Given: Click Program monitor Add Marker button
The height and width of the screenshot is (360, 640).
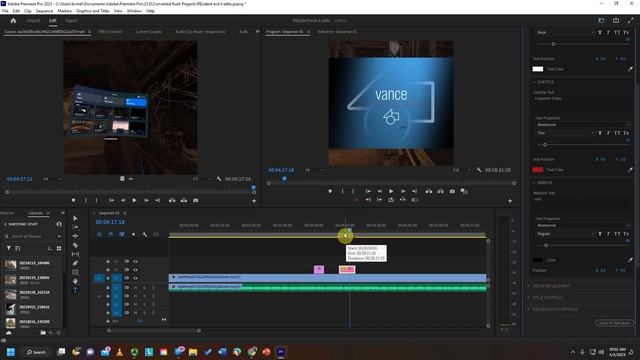Looking at the screenshot, I should [330, 191].
